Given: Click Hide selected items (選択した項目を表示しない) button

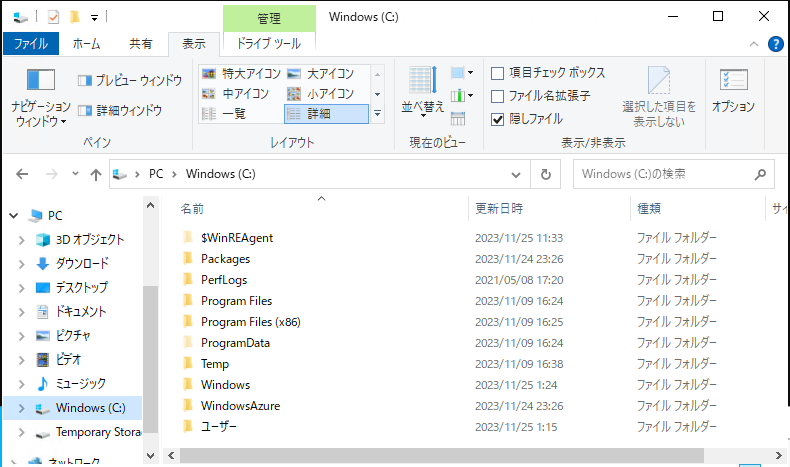Looking at the screenshot, I should [659, 97].
